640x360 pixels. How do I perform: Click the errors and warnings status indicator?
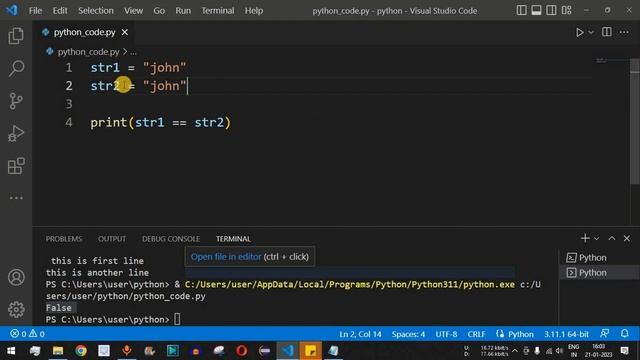tap(27, 334)
